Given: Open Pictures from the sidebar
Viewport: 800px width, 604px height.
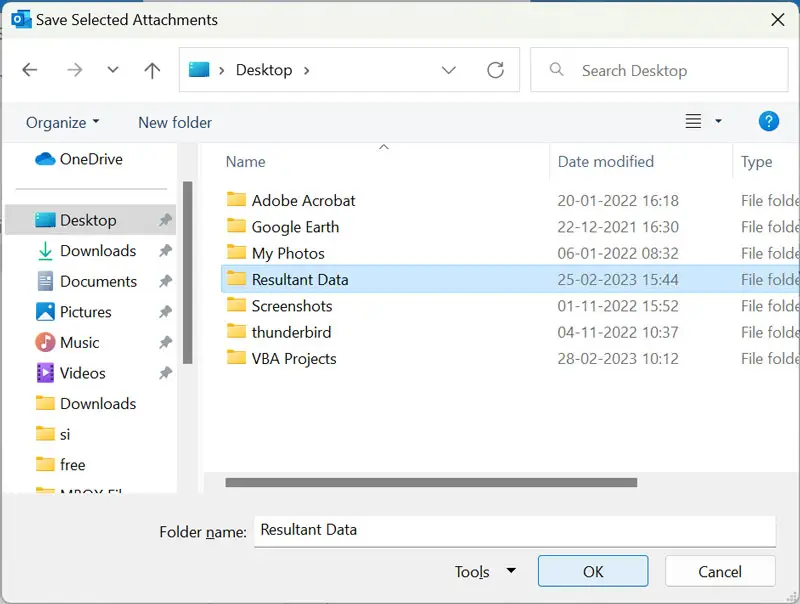Looking at the screenshot, I should click(x=85, y=312).
